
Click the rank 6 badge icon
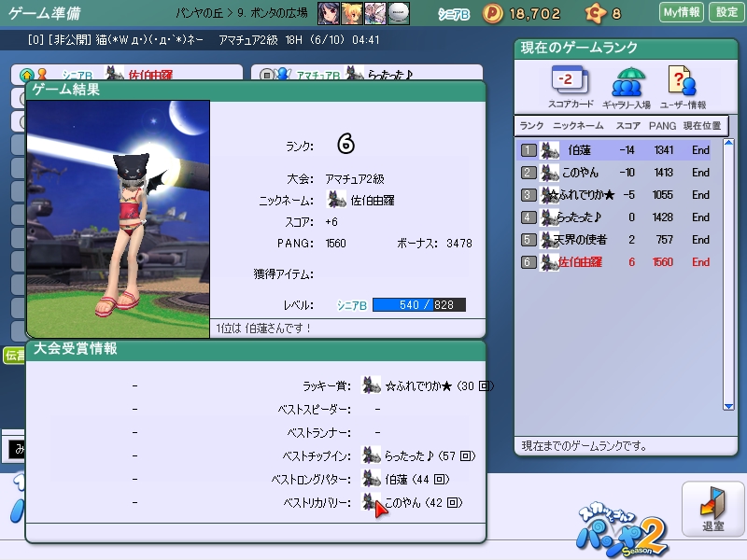click(529, 262)
